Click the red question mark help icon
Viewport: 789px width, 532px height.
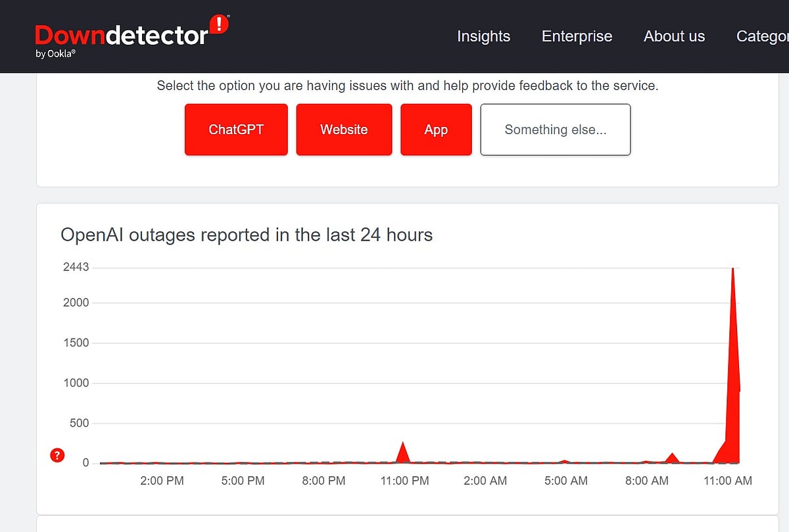tap(57, 455)
